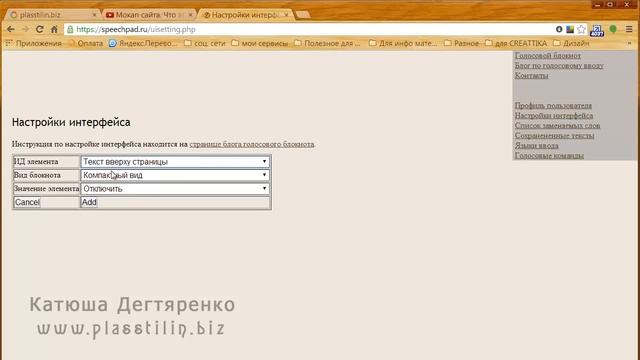Click the Add button
The image size is (640, 360).
(x=89, y=202)
